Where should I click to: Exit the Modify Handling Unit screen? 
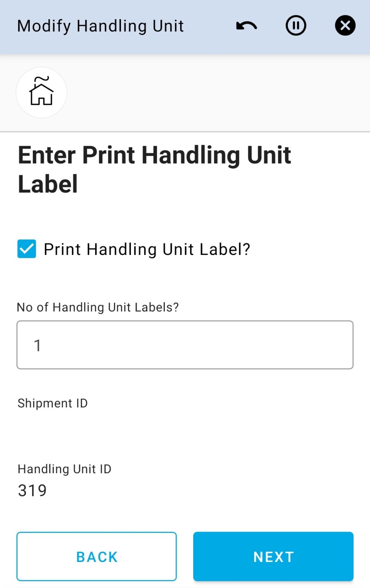click(345, 26)
